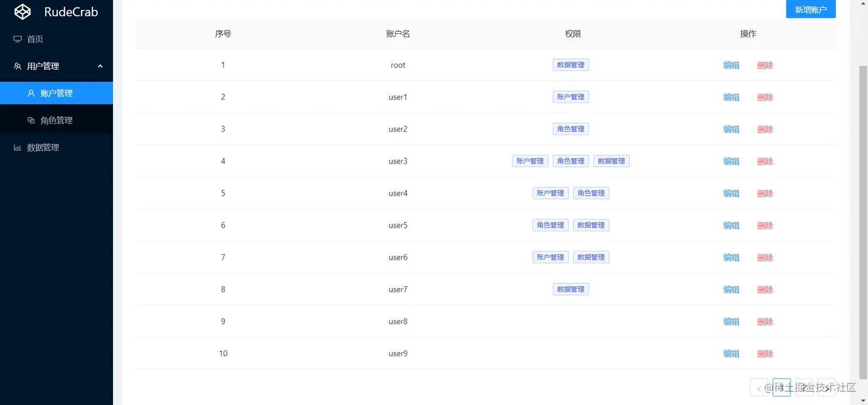Click the person icon beside 账户管理

pyautogui.click(x=31, y=93)
